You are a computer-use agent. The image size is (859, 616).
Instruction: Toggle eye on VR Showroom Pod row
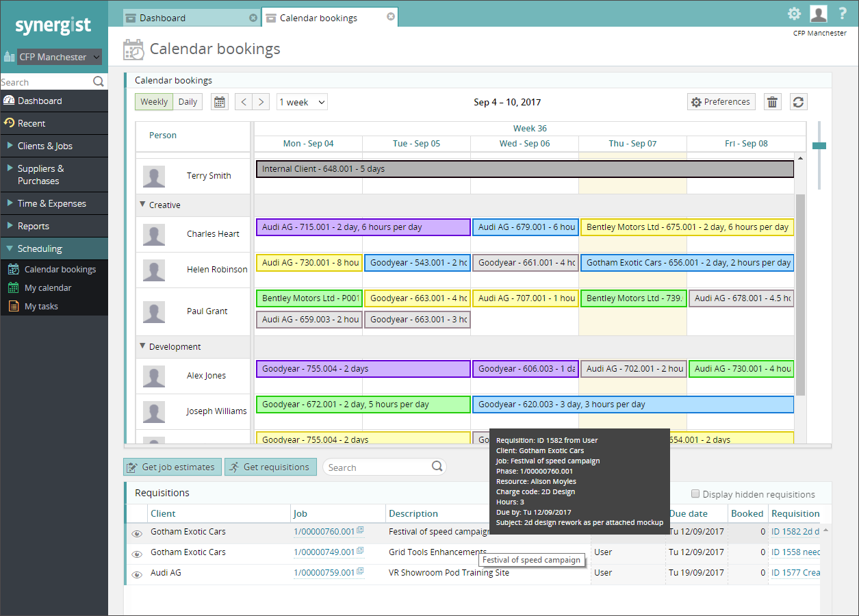click(x=137, y=574)
